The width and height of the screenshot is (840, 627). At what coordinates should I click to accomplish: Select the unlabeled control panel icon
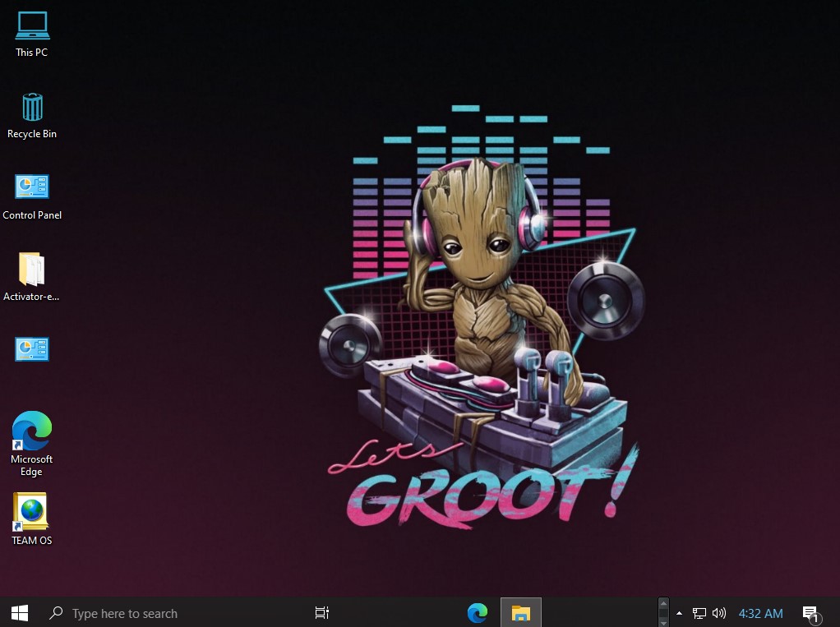coord(32,349)
